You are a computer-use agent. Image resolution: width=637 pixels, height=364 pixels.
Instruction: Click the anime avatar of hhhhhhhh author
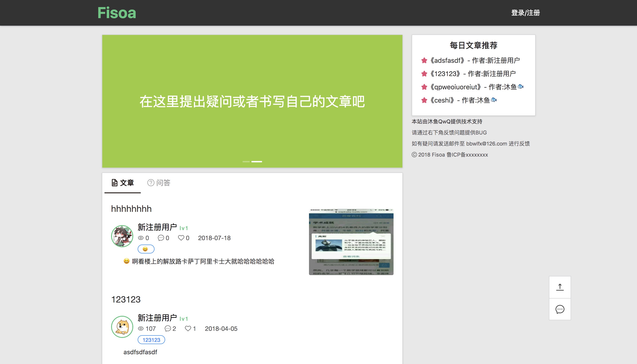122,236
